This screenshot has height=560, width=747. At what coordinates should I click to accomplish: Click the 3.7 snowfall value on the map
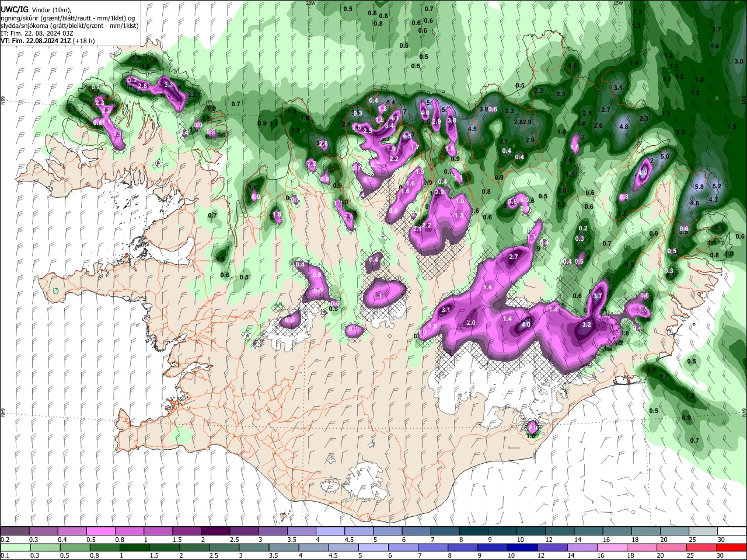pyautogui.click(x=598, y=296)
